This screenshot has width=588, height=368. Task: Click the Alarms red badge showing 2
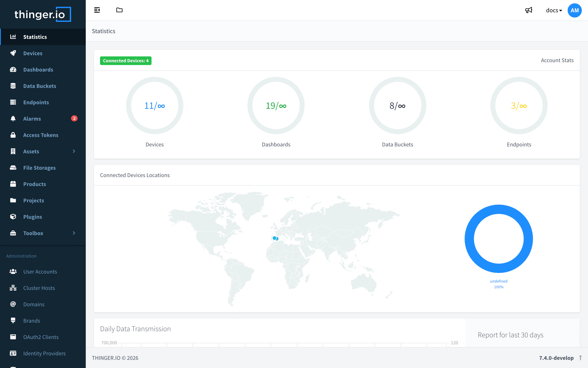click(74, 118)
